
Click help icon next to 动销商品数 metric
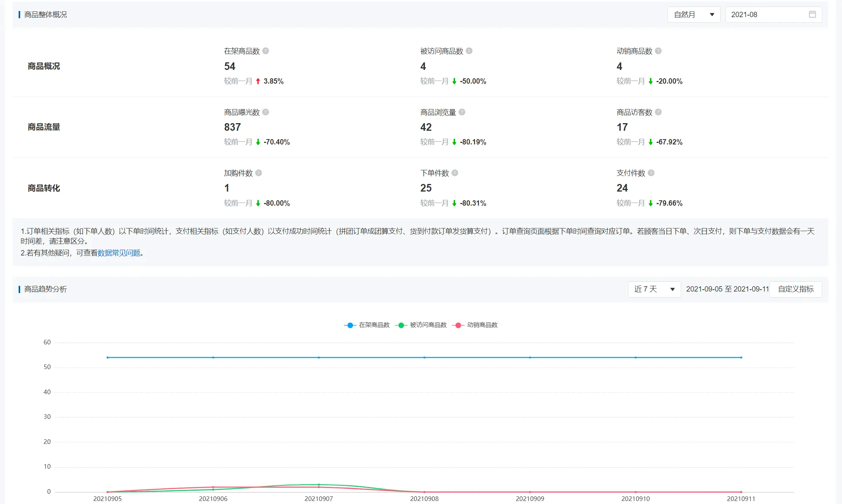point(658,51)
